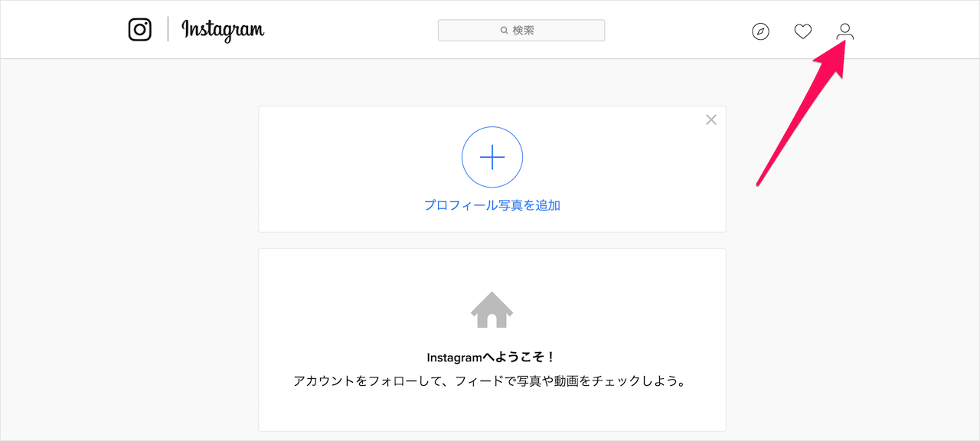This screenshot has width=980, height=441.
Task: Click inside the 検索 search field
Action: [x=521, y=30]
